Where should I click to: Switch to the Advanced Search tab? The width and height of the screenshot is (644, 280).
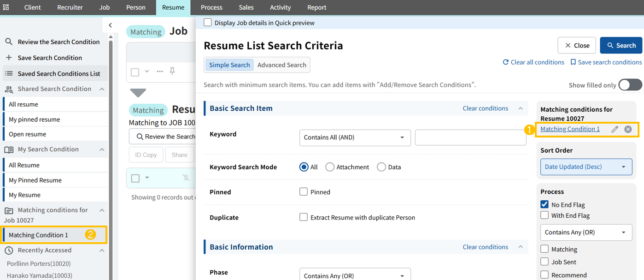pos(281,65)
